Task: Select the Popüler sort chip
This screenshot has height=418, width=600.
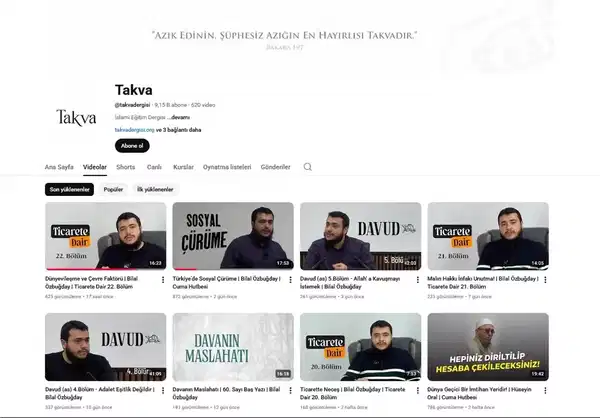Action: [x=113, y=189]
